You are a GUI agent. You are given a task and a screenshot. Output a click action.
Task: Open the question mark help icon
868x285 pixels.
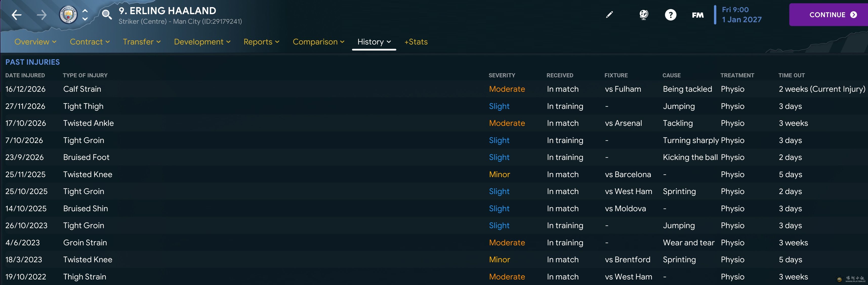point(671,15)
